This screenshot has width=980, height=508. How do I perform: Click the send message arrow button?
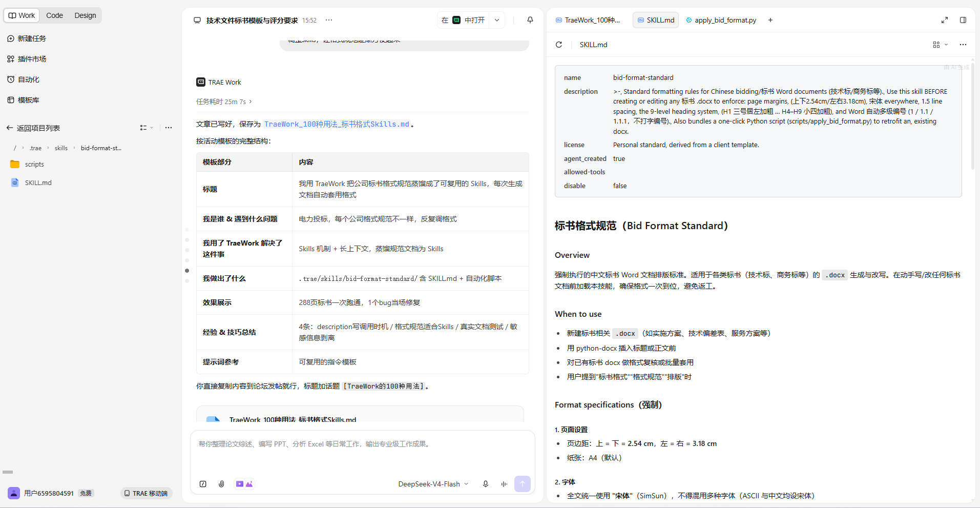523,484
